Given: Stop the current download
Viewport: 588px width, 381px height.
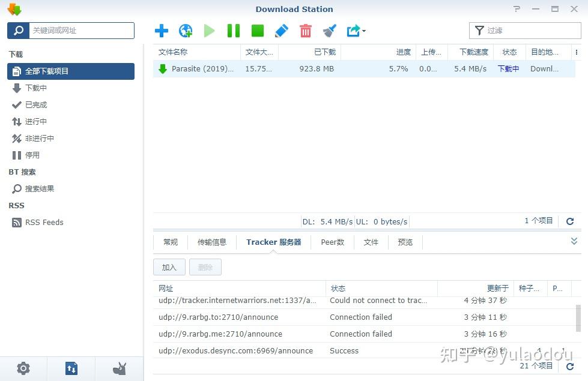Looking at the screenshot, I should click(x=257, y=31).
